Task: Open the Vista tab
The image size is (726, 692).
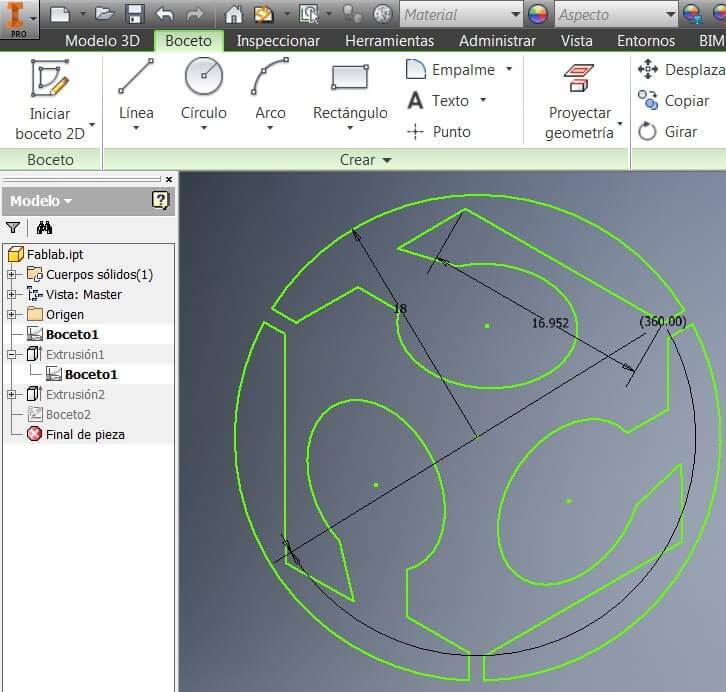Action: point(576,41)
